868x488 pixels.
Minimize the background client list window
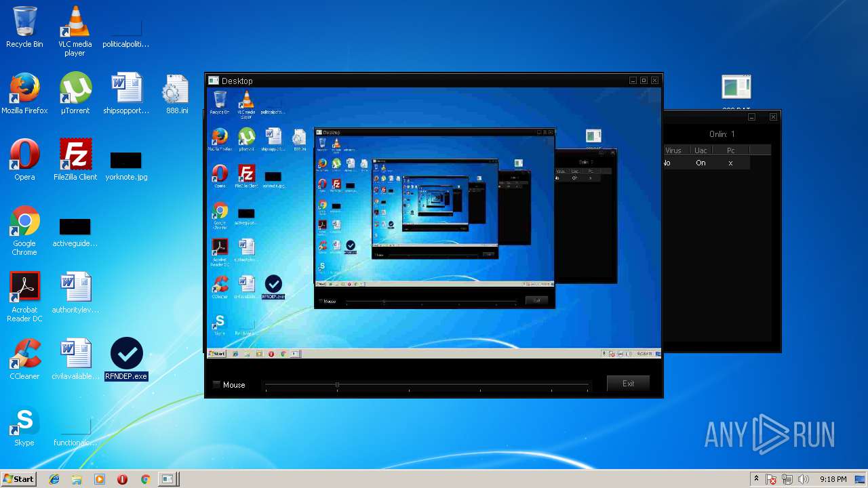click(x=751, y=117)
